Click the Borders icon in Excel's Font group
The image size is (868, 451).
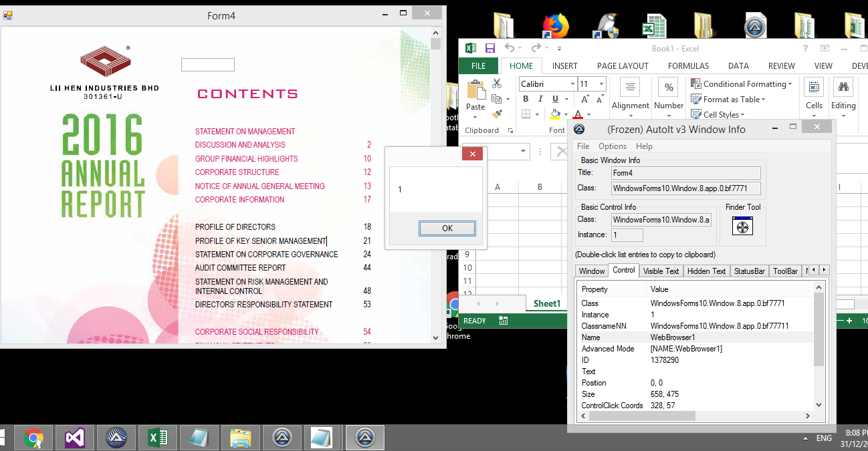click(526, 114)
